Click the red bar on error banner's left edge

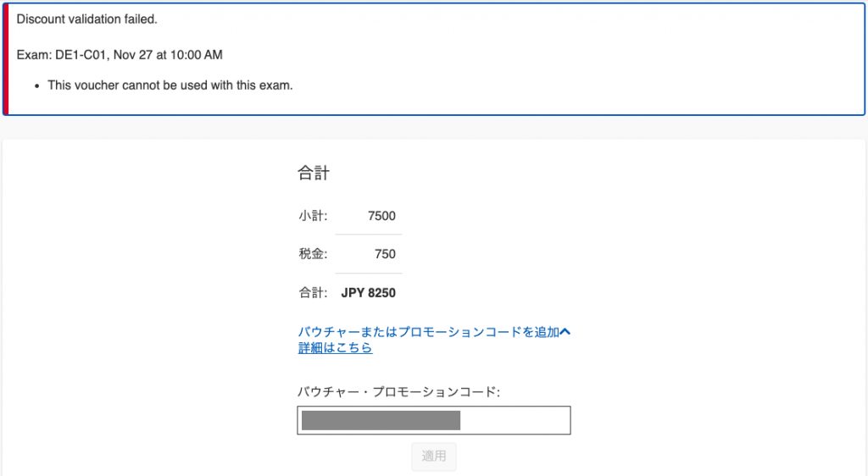coord(5,58)
